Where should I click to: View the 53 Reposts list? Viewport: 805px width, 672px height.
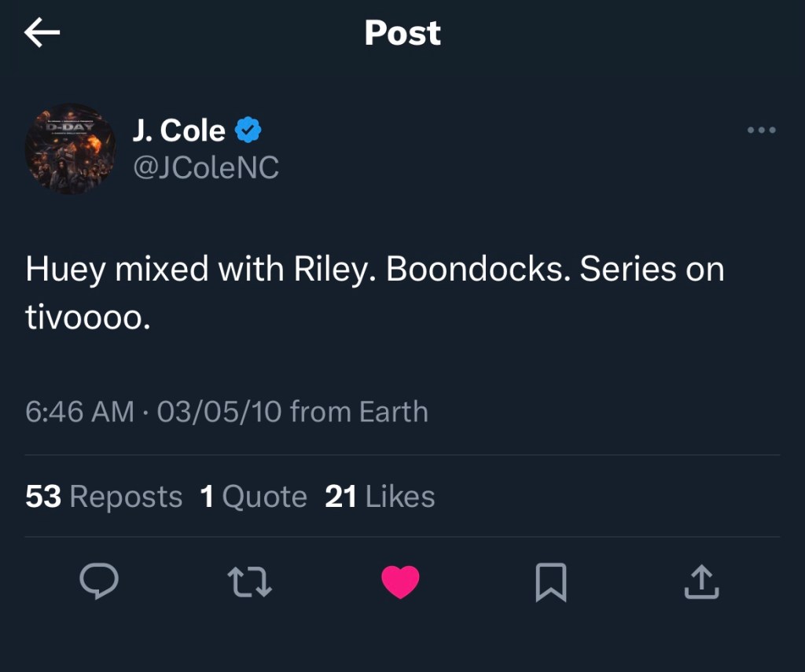click(x=104, y=497)
